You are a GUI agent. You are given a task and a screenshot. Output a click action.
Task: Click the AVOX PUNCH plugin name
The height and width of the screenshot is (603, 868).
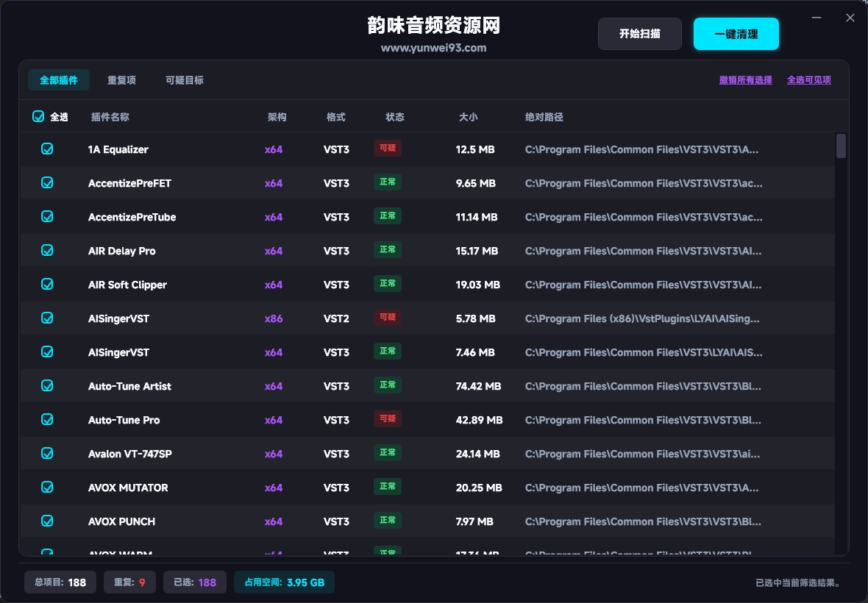click(x=122, y=521)
